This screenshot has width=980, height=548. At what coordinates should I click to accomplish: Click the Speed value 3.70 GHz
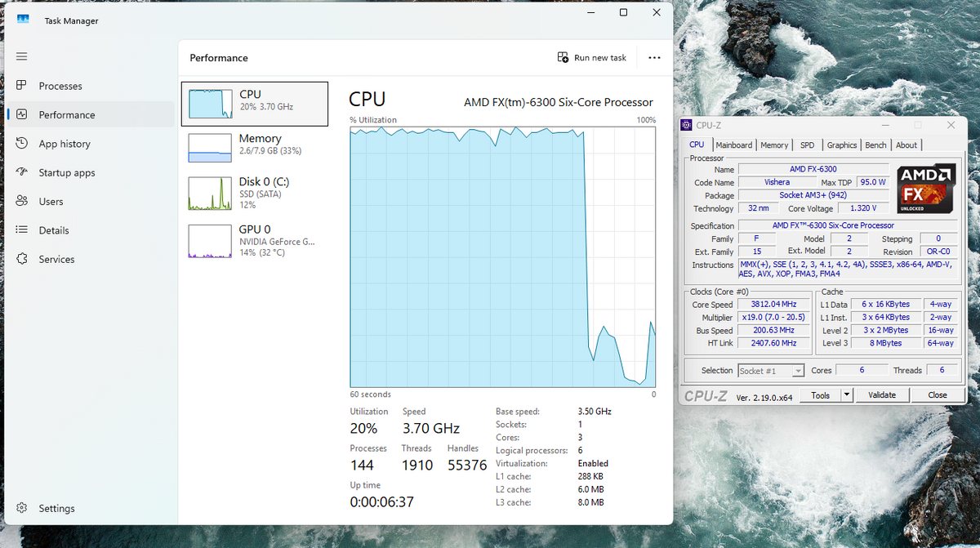(431, 428)
